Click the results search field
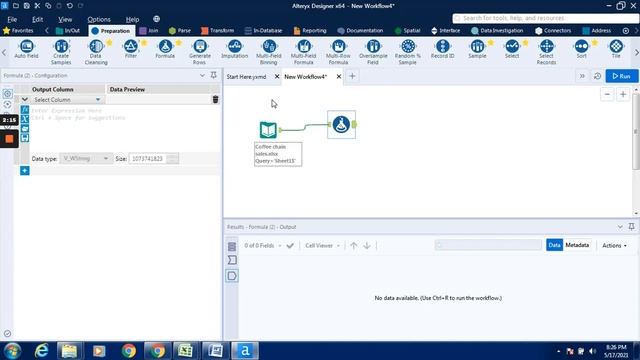 tap(488, 245)
